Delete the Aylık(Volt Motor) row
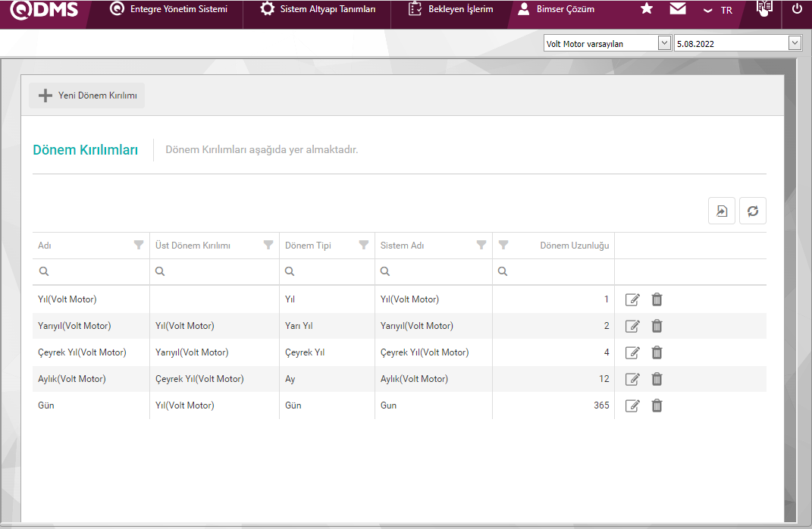 [657, 379]
